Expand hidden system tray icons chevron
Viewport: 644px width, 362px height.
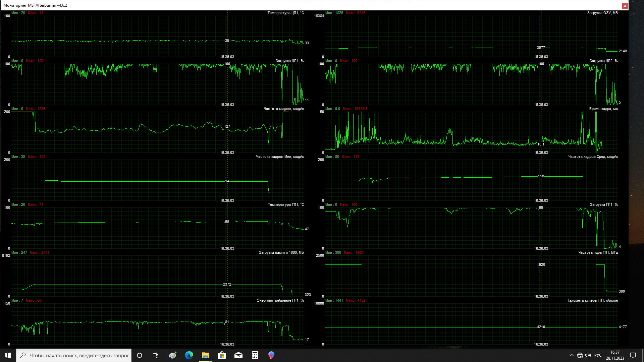pos(572,355)
